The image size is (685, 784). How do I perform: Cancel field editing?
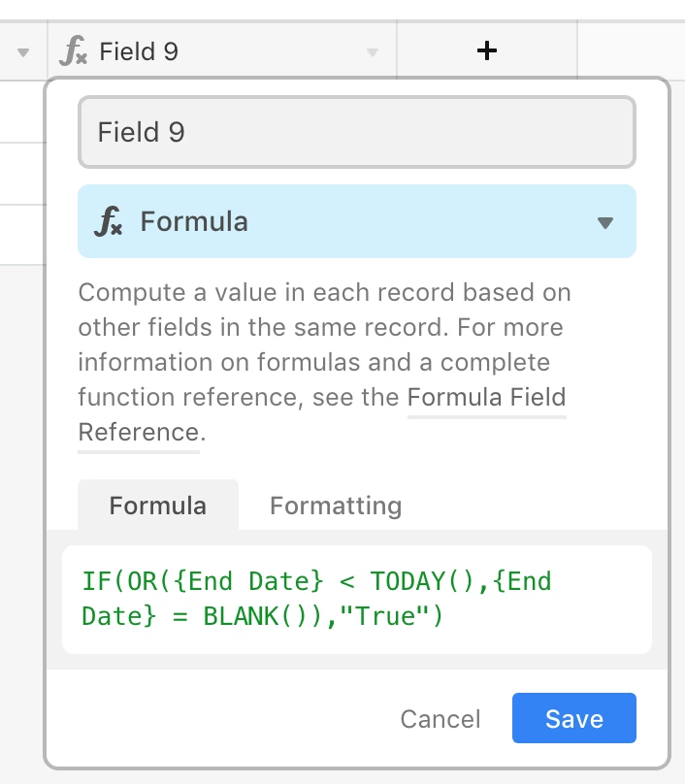[x=440, y=719]
